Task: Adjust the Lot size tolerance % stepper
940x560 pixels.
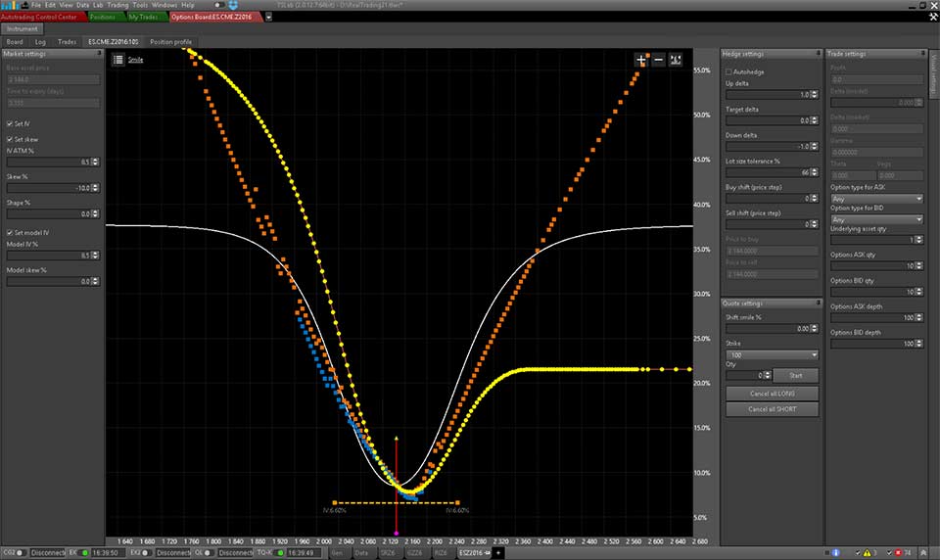Action: coord(814,172)
